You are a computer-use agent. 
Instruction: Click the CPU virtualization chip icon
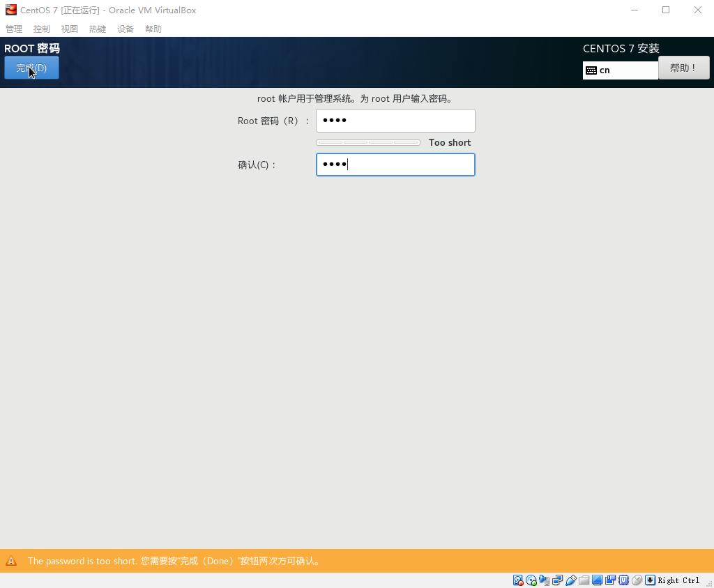pyautogui.click(x=623, y=580)
